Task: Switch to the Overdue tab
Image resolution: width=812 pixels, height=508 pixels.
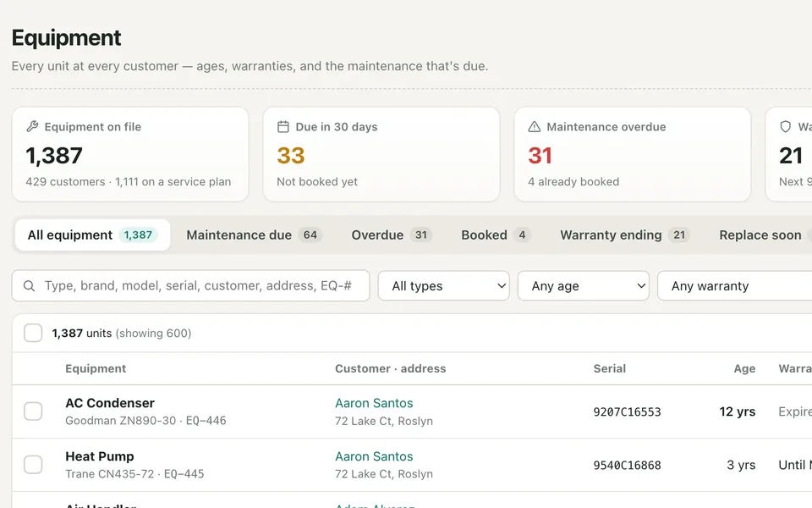Action: point(392,235)
